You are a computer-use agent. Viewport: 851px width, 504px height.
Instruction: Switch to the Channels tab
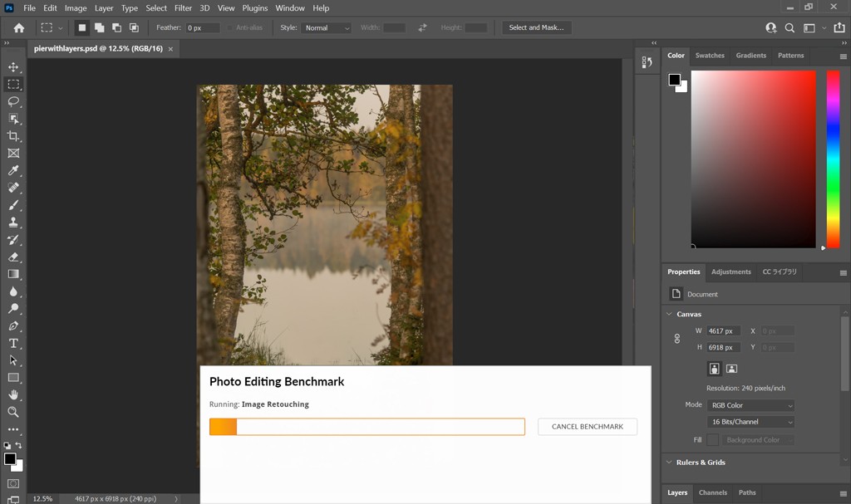tap(712, 492)
